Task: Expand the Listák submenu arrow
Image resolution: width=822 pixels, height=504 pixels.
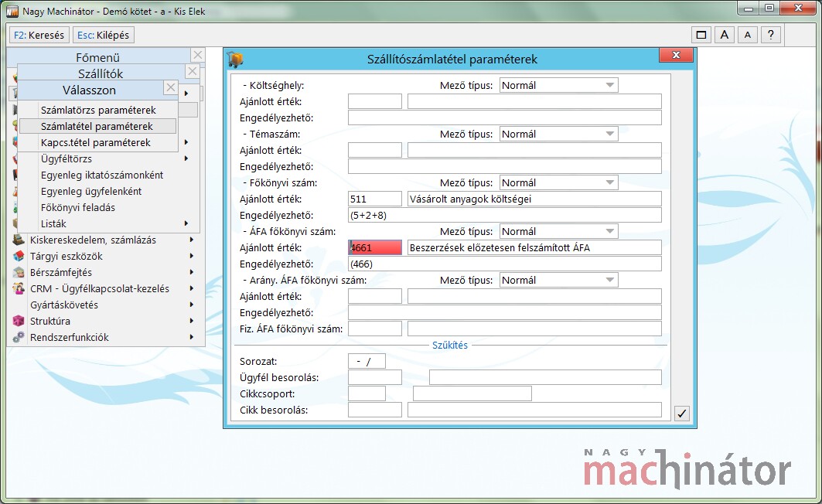Action: 186,223
